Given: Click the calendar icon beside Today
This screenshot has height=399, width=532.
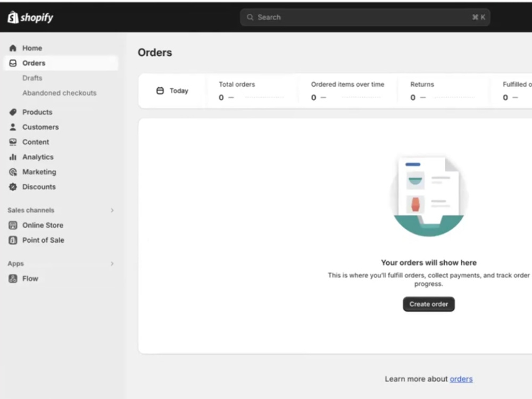Looking at the screenshot, I should [x=160, y=90].
